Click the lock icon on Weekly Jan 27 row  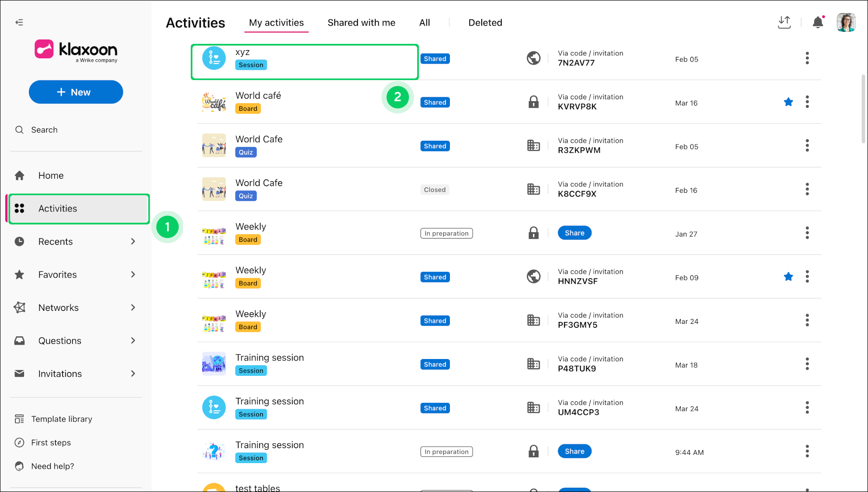click(533, 233)
